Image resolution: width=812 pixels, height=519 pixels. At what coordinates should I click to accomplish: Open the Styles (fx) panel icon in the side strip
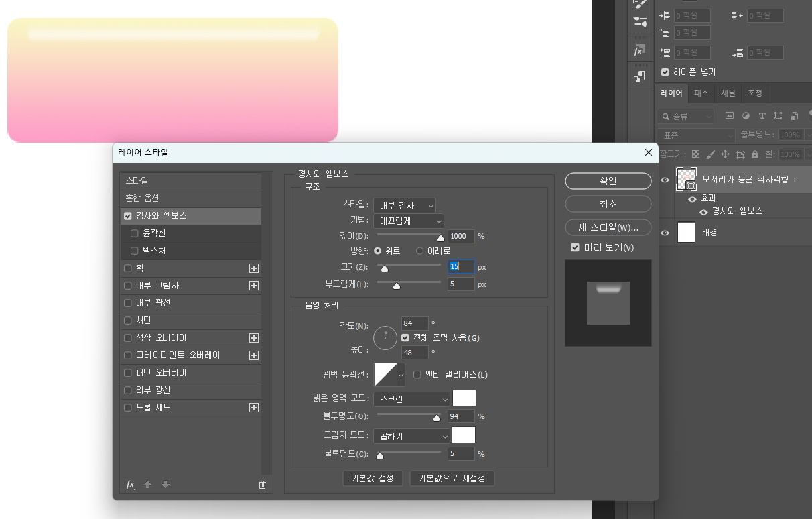coord(638,51)
